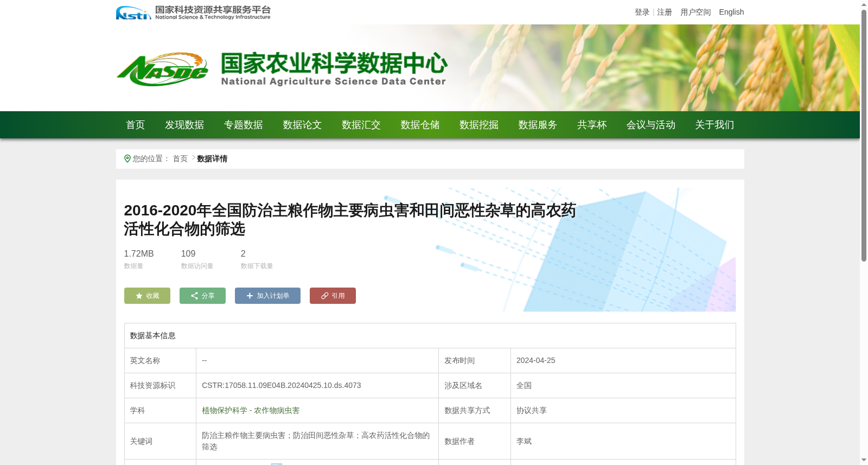Click the 英文名称 row label

pyautogui.click(x=145, y=360)
